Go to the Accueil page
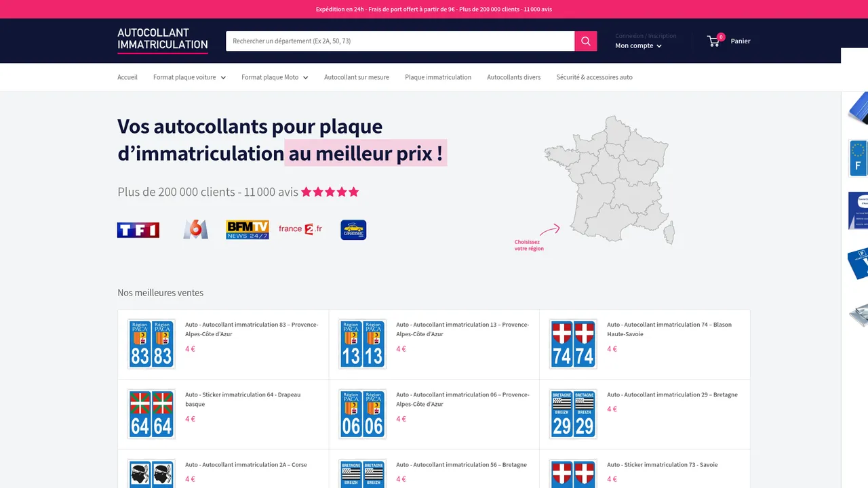The image size is (868, 488). click(127, 77)
